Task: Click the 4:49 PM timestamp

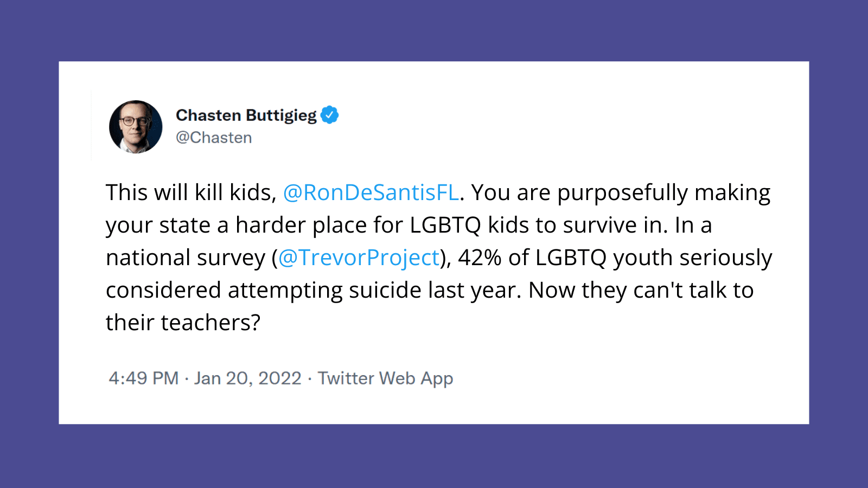Action: (x=144, y=378)
